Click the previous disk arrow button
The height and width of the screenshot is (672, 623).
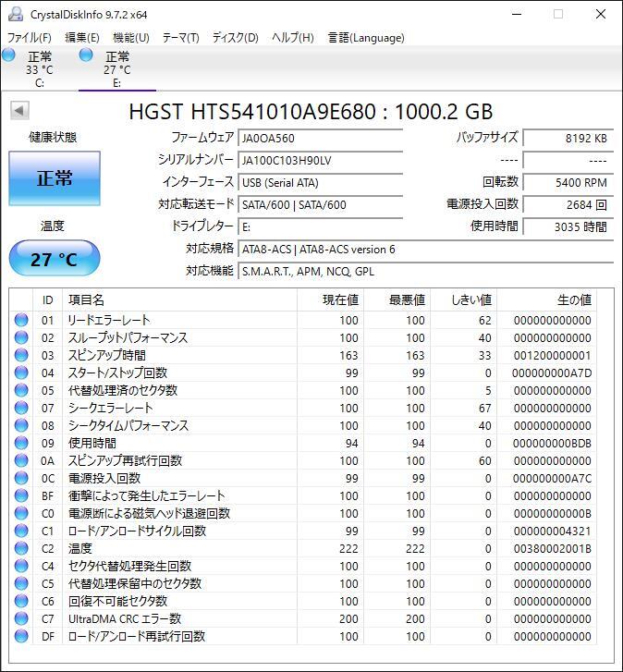19,111
